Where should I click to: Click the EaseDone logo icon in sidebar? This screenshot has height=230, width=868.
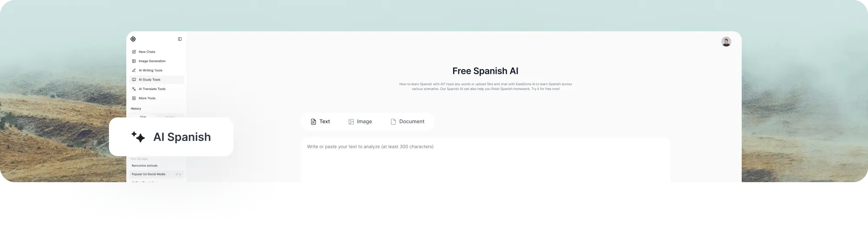click(133, 39)
